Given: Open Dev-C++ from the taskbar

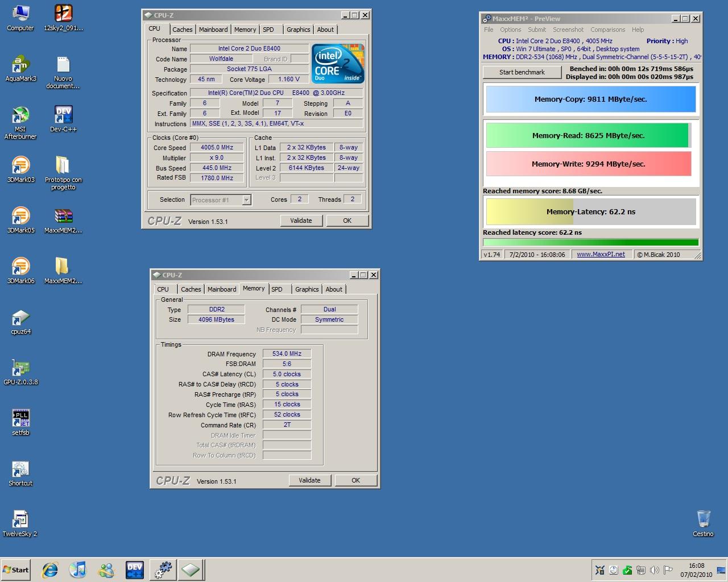Looking at the screenshot, I should (x=135, y=569).
